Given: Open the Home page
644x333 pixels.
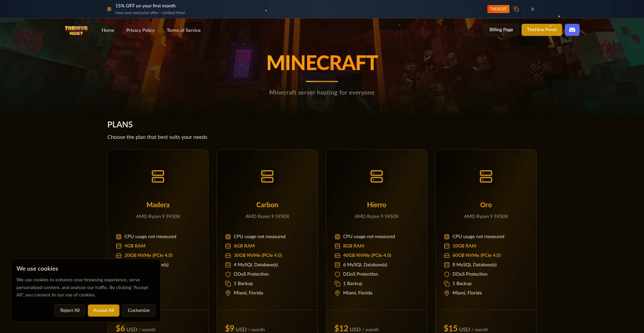Looking at the screenshot, I should (x=108, y=30).
